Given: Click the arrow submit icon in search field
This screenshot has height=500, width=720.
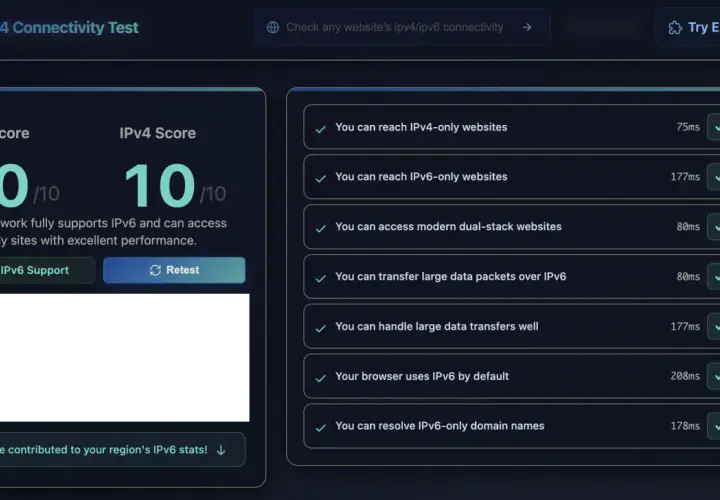Looking at the screenshot, I should click(x=527, y=28).
